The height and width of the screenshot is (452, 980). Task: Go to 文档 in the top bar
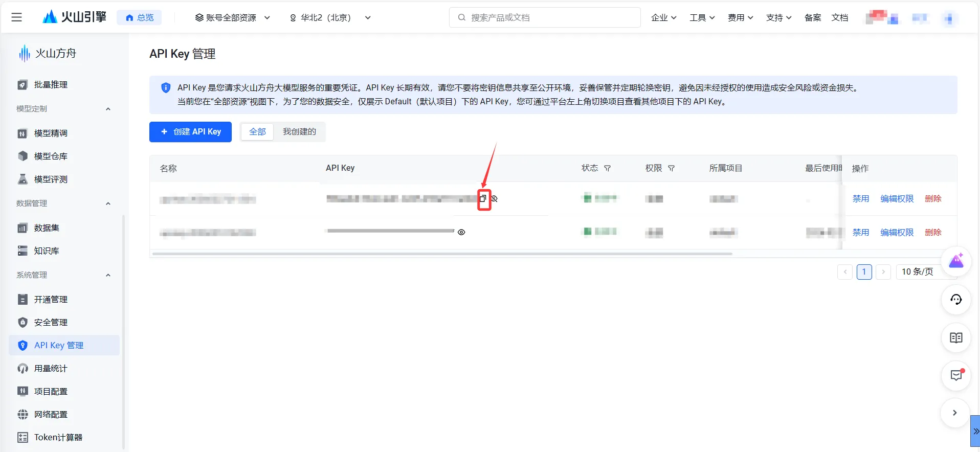[840, 17]
